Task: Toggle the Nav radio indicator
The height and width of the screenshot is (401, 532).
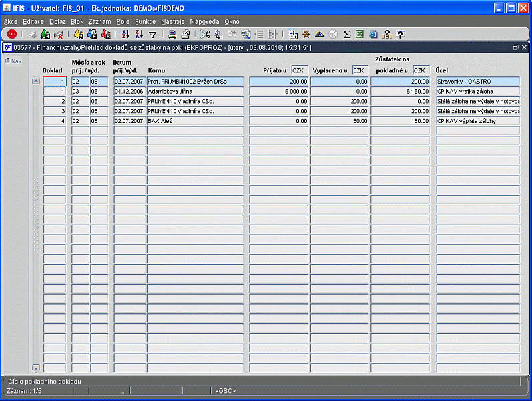Action: (7, 61)
